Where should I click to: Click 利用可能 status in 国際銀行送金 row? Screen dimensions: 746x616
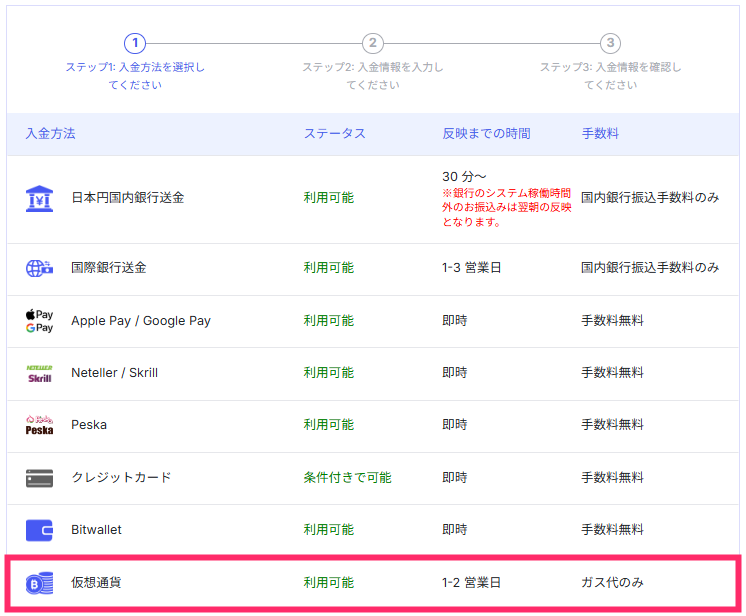[x=329, y=267]
